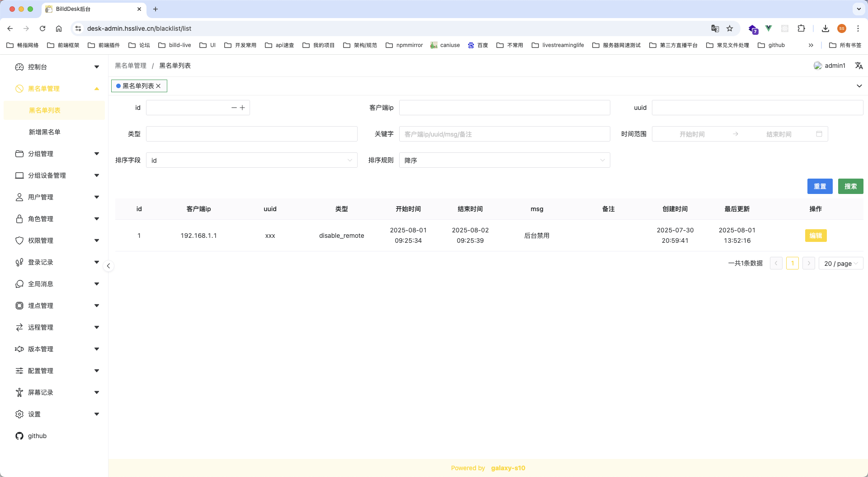
Task: Focus the 客户端ip input field
Action: pyautogui.click(x=505, y=108)
